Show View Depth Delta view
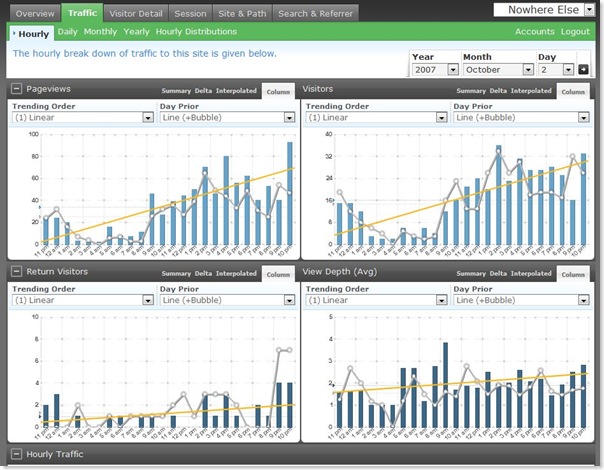The height and width of the screenshot is (470, 604). 498,274
